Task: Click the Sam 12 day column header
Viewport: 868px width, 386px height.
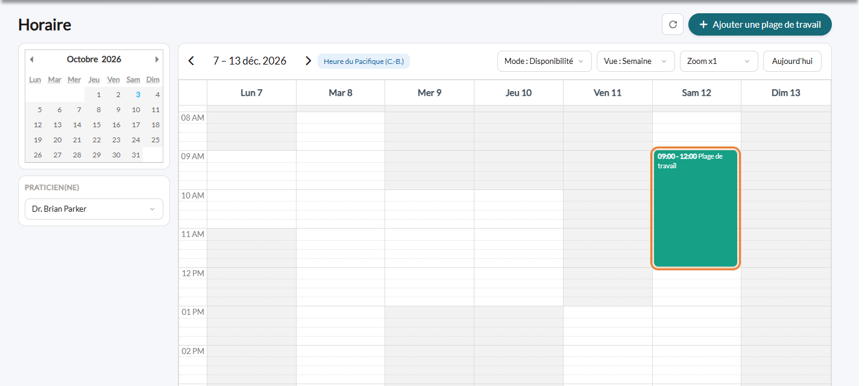Action: [x=697, y=93]
